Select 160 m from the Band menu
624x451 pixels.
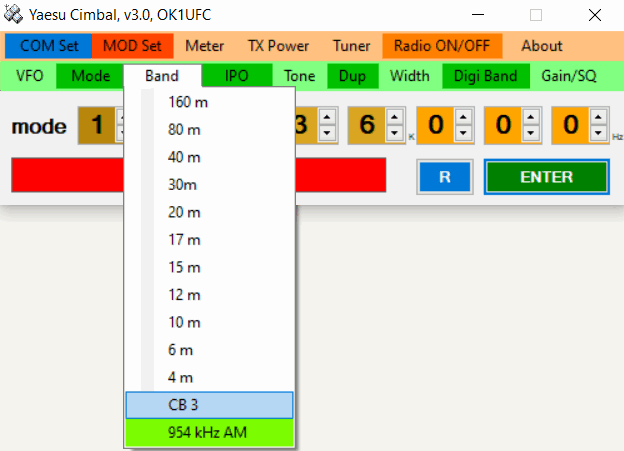pyautogui.click(x=188, y=102)
